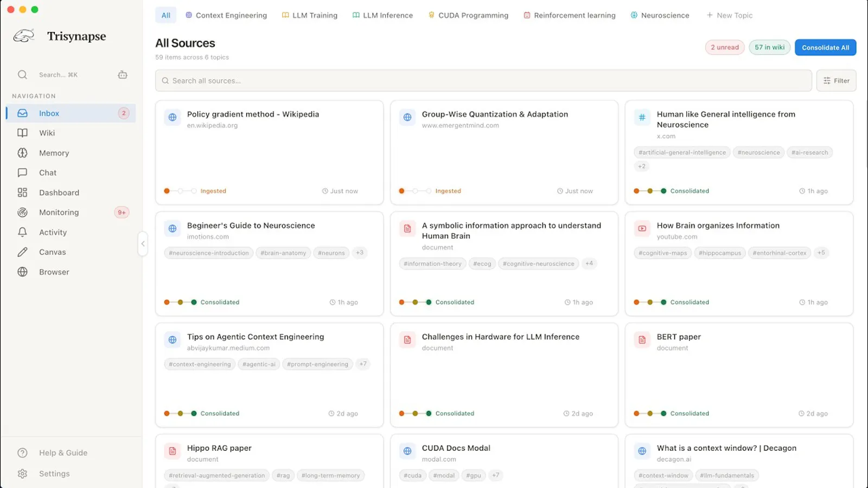Click the Help & Guide question mark icon
868x488 pixels.
22,453
